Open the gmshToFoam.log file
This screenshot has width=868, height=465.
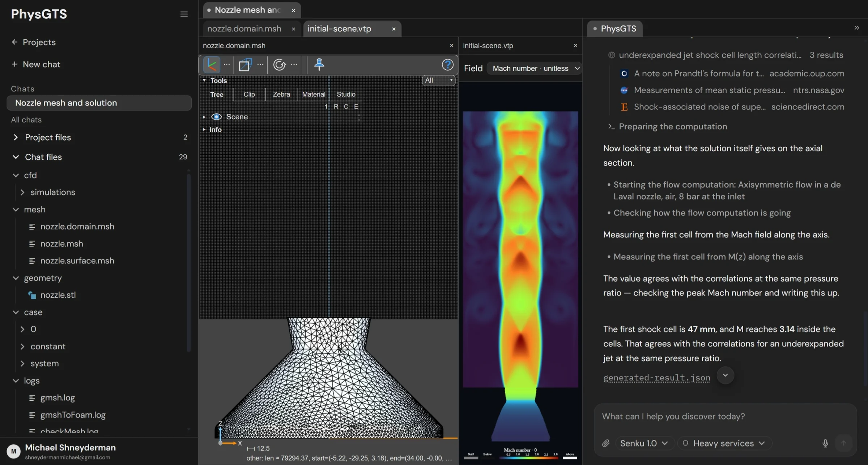[x=73, y=415]
